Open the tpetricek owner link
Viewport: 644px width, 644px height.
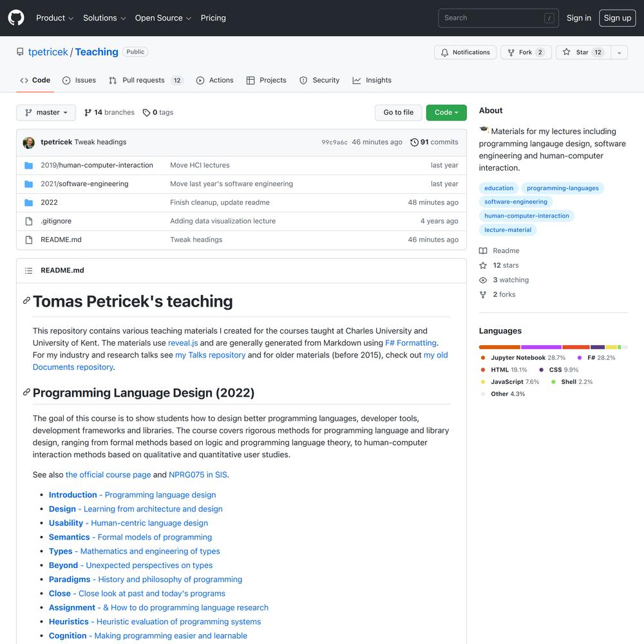click(48, 52)
